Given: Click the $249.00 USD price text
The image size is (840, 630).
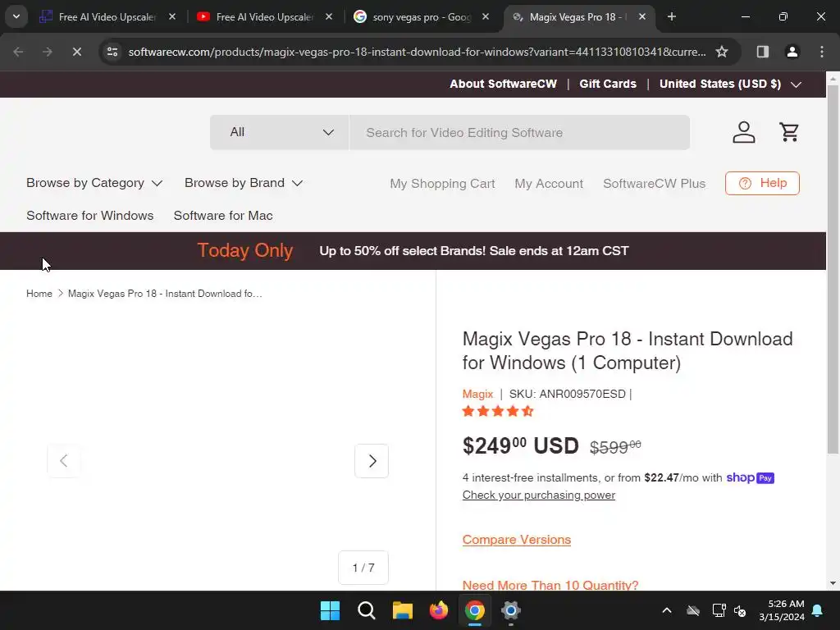Looking at the screenshot, I should coord(520,446).
